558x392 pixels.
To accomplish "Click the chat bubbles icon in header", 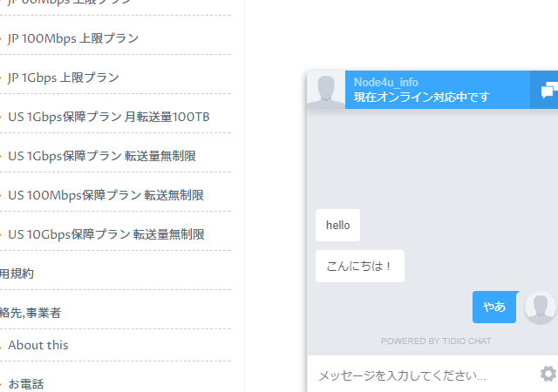I will [547, 91].
